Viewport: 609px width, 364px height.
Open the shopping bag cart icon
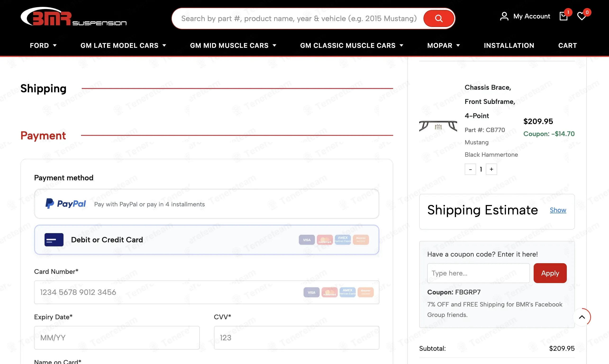(563, 16)
